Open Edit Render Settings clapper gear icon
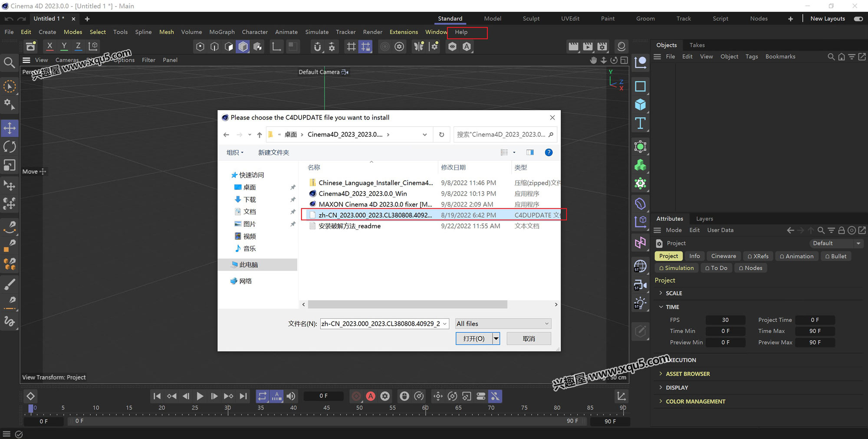Image resolution: width=868 pixels, height=439 pixels. (x=602, y=46)
